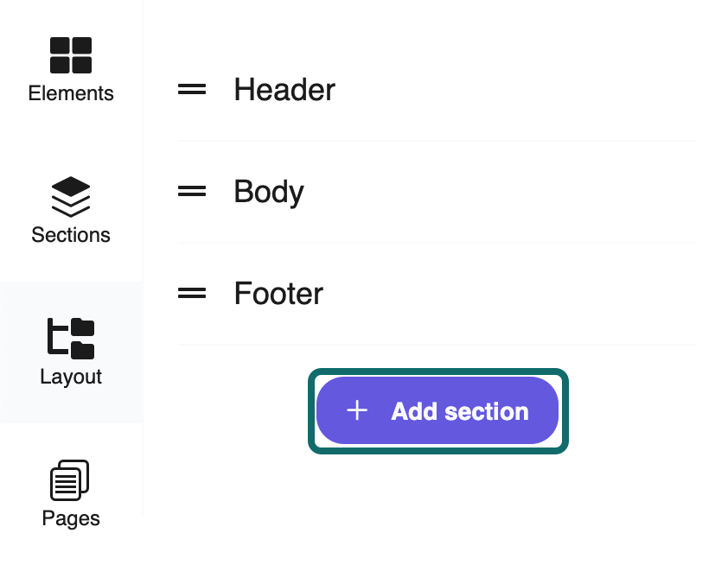Click empty space in the Footer row
The image size is (728, 565).
519,294
